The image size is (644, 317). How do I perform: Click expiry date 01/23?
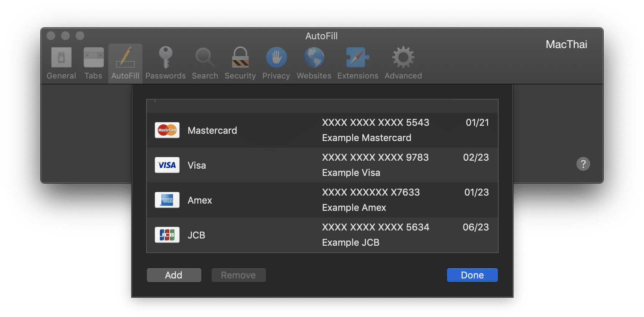[476, 192]
